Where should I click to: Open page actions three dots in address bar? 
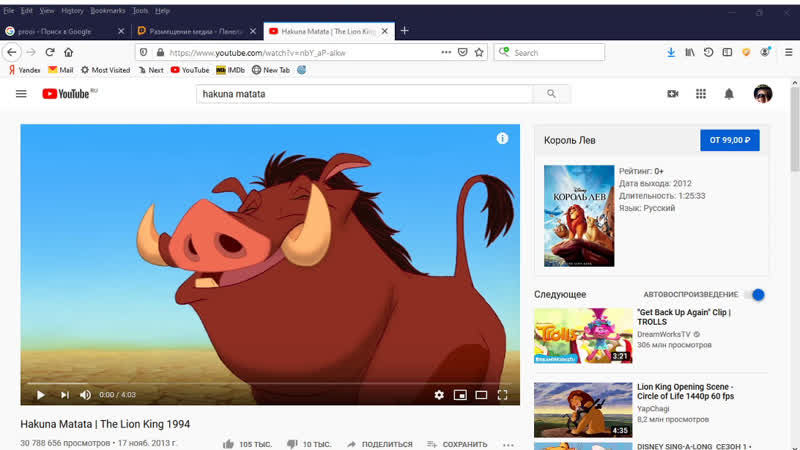pos(446,52)
